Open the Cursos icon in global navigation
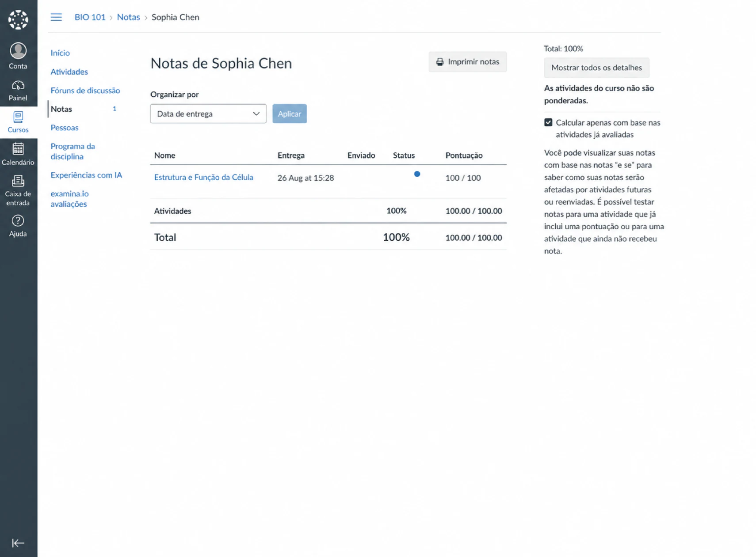The image size is (756, 557). (18, 117)
